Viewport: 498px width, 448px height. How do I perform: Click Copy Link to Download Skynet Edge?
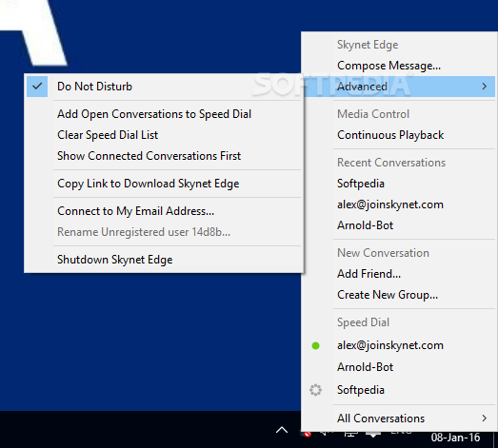point(164,184)
